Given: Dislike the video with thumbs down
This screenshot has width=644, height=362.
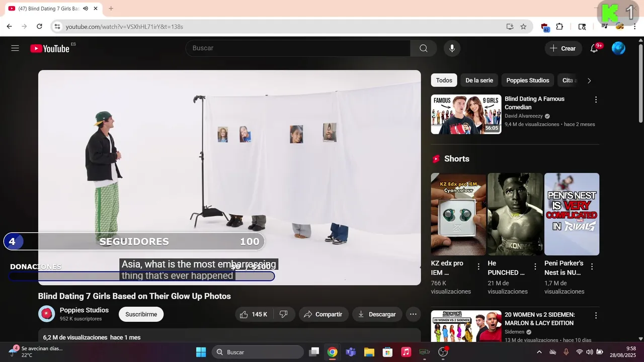Looking at the screenshot, I should (x=284, y=314).
